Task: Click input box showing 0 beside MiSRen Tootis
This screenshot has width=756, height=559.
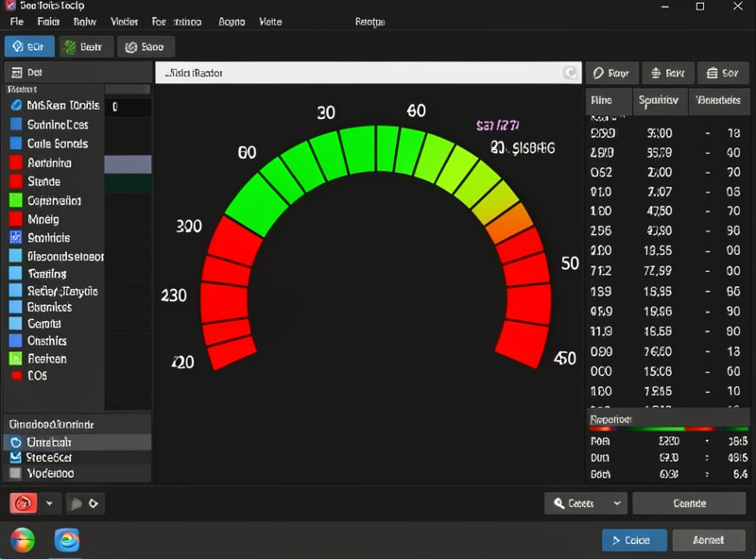Action: pyautogui.click(x=129, y=107)
